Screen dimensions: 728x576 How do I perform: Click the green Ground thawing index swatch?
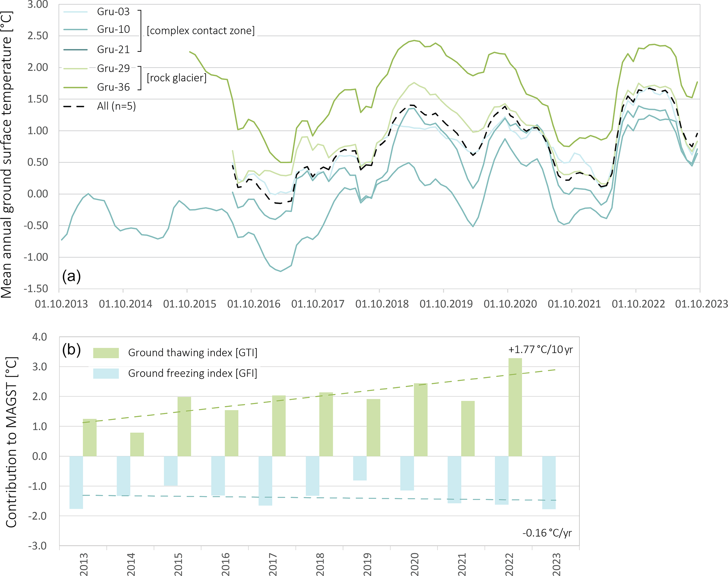[106, 353]
